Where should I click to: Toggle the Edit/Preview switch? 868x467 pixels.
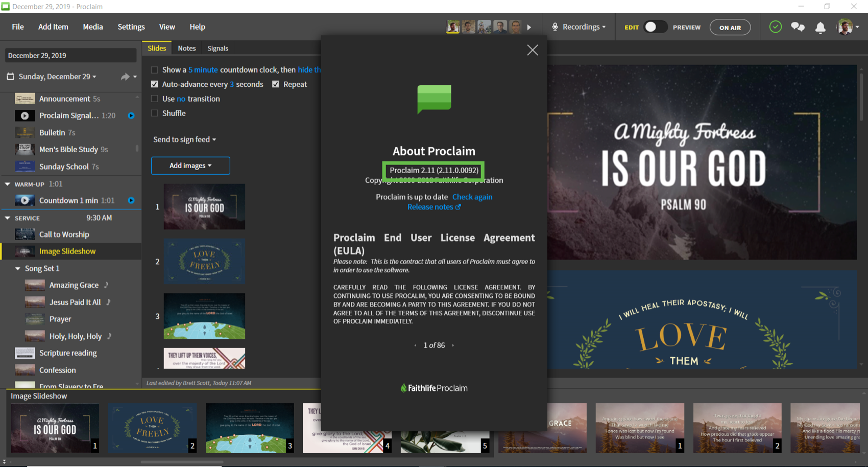point(655,27)
